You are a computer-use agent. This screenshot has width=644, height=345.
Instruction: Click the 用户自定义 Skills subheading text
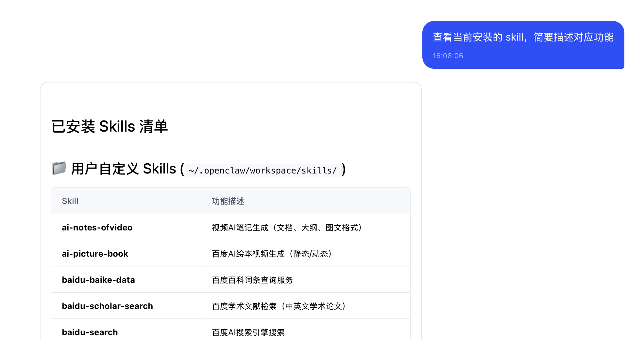click(124, 169)
